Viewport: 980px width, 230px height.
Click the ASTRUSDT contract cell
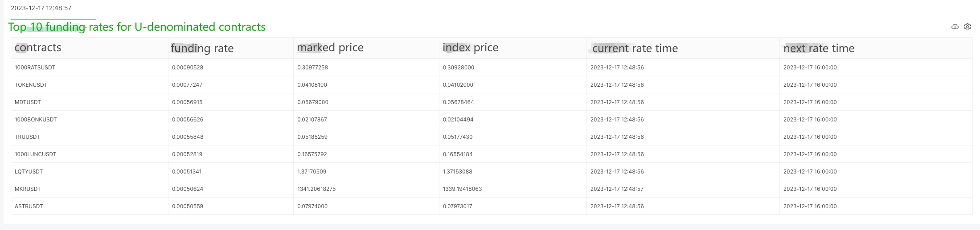[x=29, y=206]
